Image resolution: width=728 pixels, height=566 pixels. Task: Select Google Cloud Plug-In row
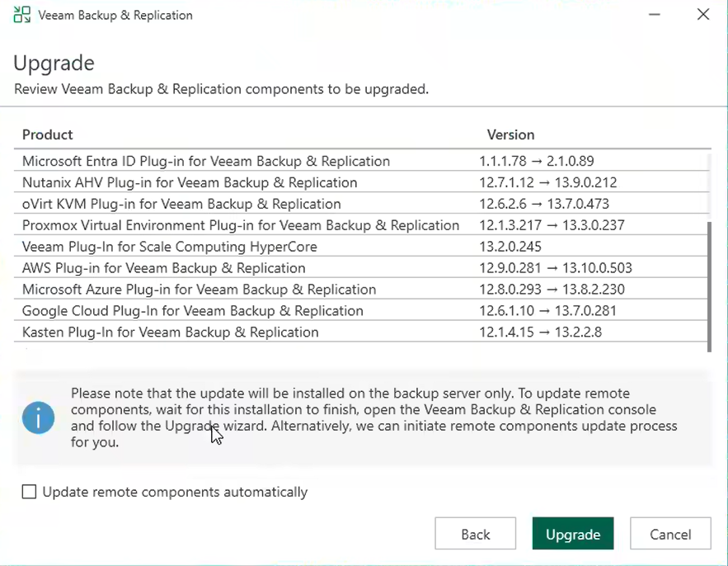(193, 311)
